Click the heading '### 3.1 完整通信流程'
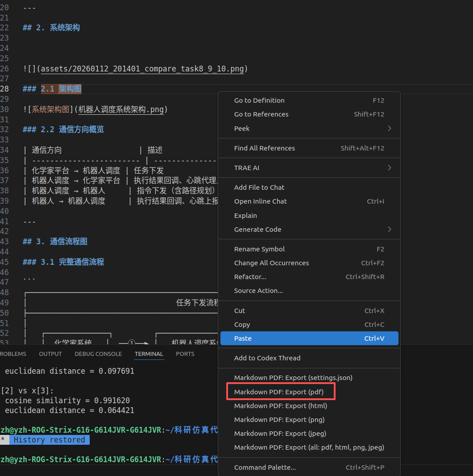Viewport: 473px width, 476px height. tap(63, 262)
